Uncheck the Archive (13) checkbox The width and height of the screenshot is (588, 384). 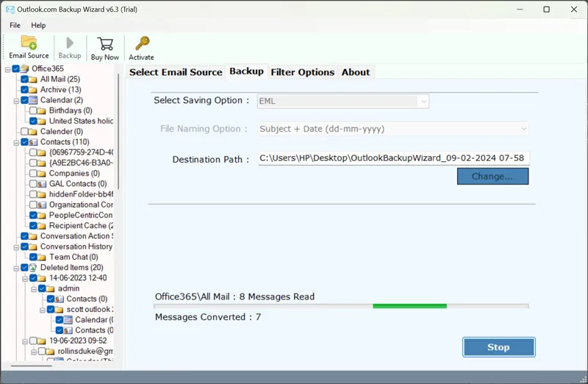click(24, 90)
